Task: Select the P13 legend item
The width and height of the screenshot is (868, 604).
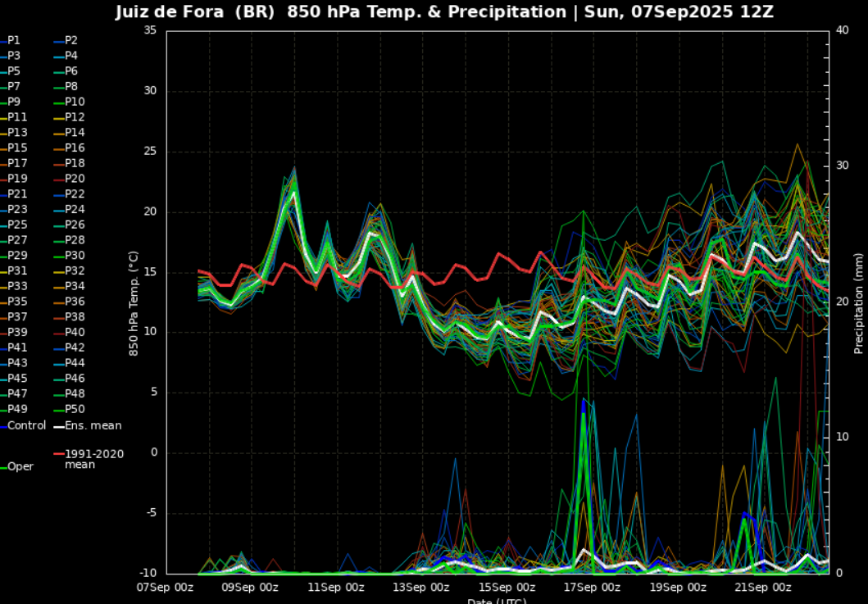Action: tap(17, 132)
